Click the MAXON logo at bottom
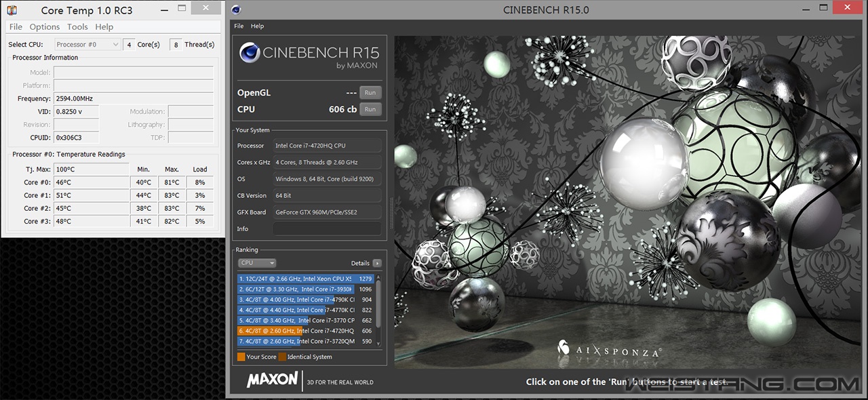This screenshot has height=400, width=868. (272, 380)
